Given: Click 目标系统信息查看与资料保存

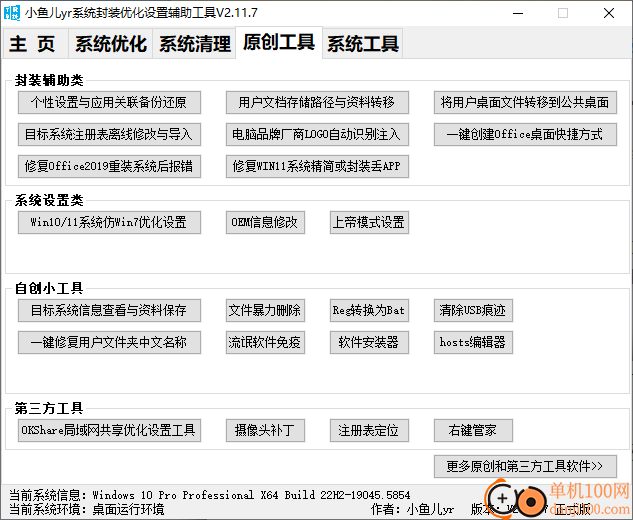Looking at the screenshot, I should tap(109, 310).
